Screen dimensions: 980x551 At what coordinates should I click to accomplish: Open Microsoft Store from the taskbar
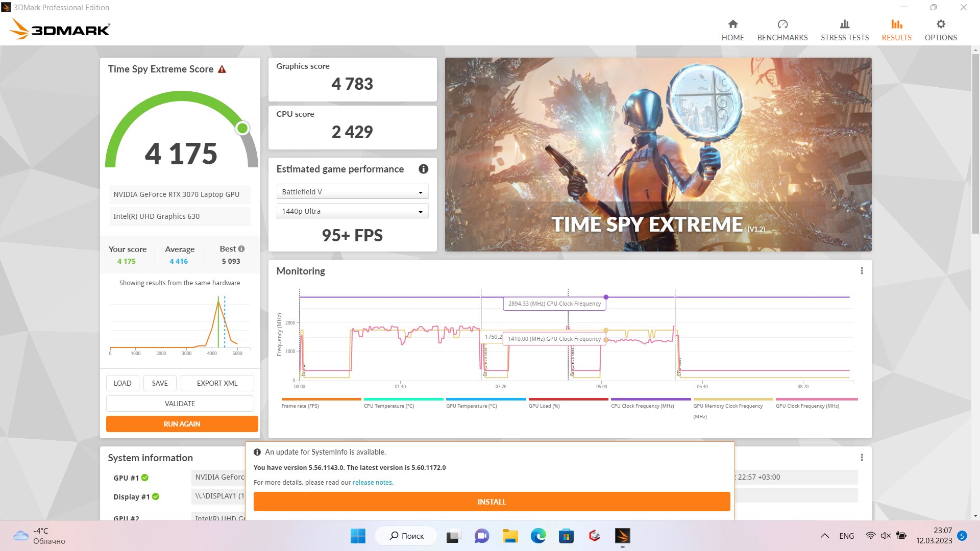point(566,536)
